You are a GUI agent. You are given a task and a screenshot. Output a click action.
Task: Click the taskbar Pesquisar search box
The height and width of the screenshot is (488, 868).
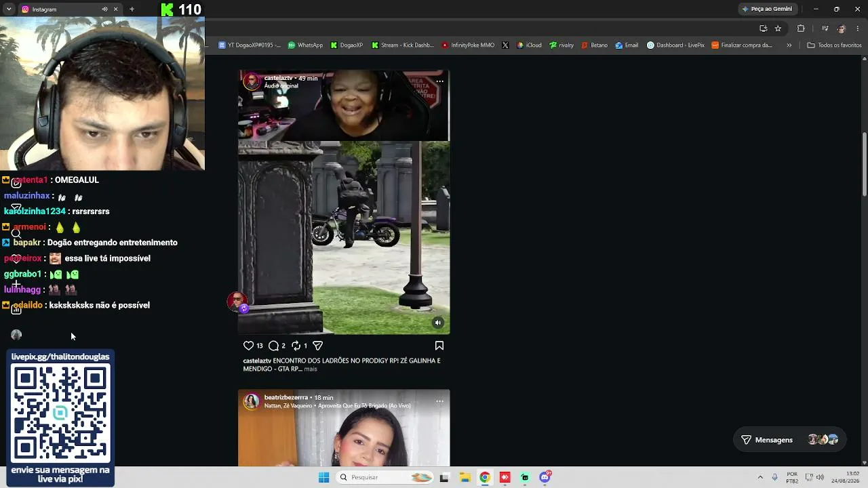tap(384, 477)
